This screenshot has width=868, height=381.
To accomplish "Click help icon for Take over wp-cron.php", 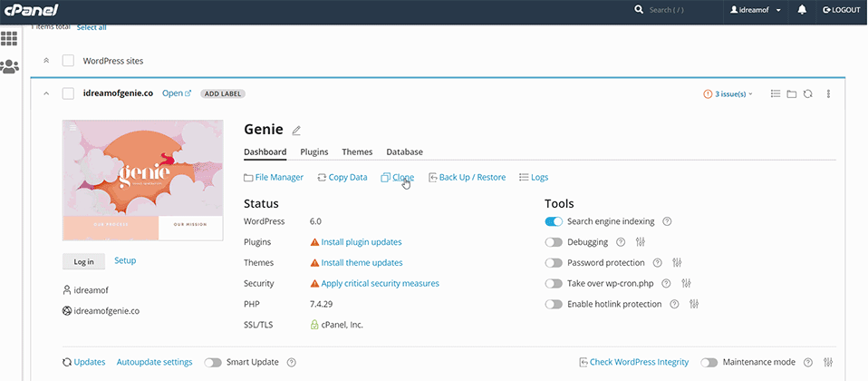I will click(667, 283).
